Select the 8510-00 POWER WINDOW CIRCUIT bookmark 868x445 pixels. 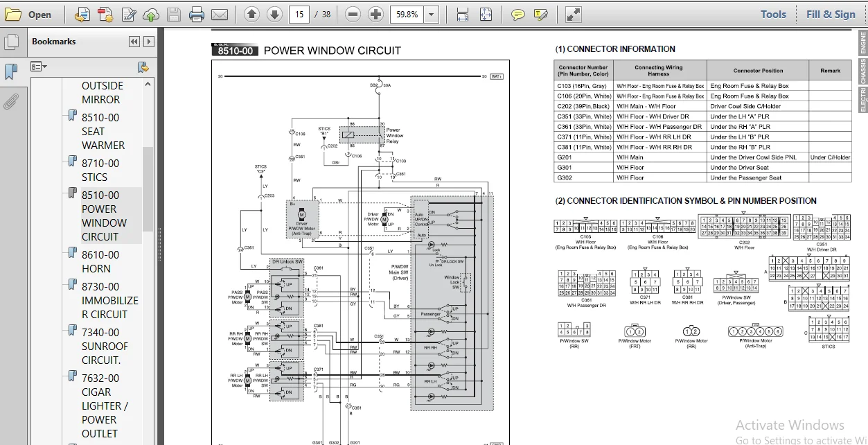[x=105, y=216]
